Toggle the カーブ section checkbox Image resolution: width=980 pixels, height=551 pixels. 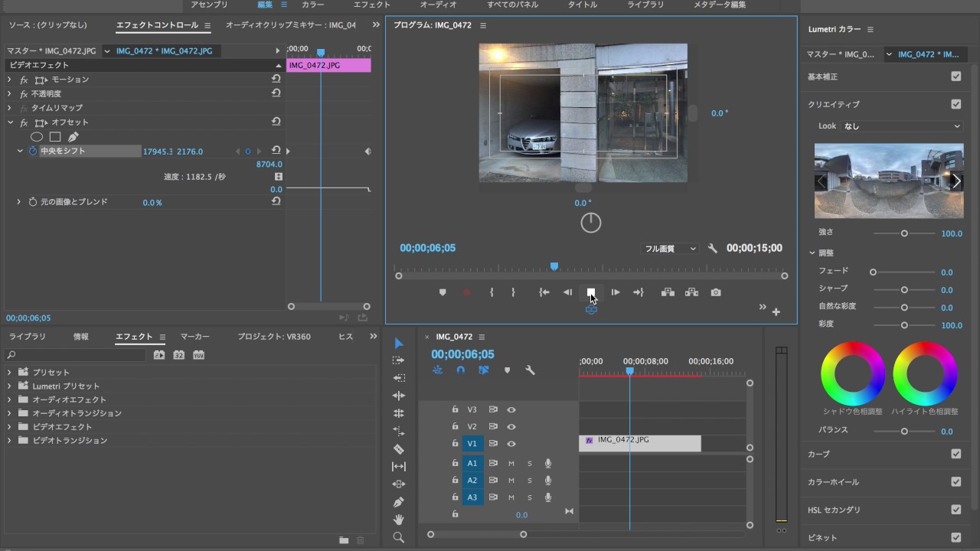(x=955, y=454)
